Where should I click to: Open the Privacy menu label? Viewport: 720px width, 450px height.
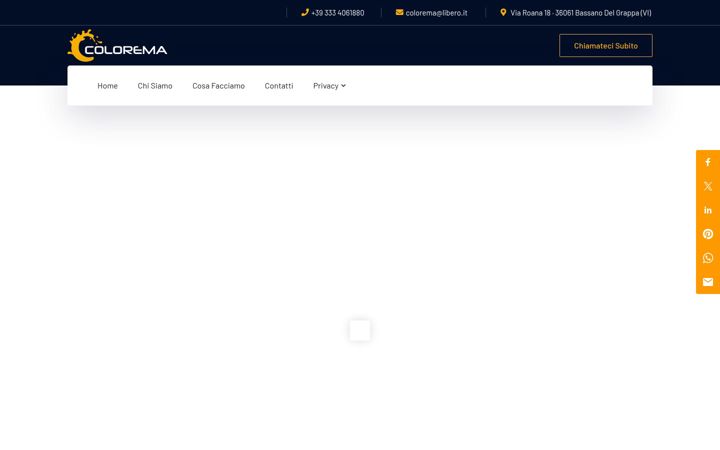click(326, 86)
